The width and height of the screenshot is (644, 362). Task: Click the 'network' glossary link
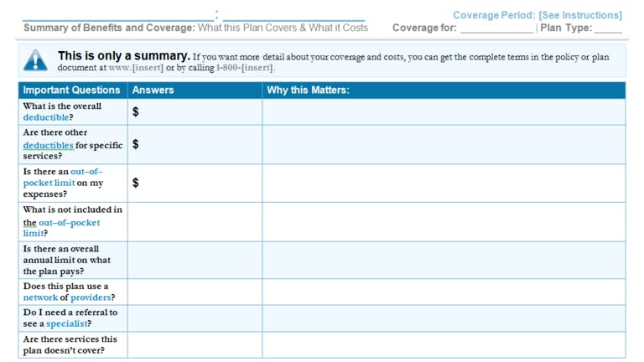point(40,297)
